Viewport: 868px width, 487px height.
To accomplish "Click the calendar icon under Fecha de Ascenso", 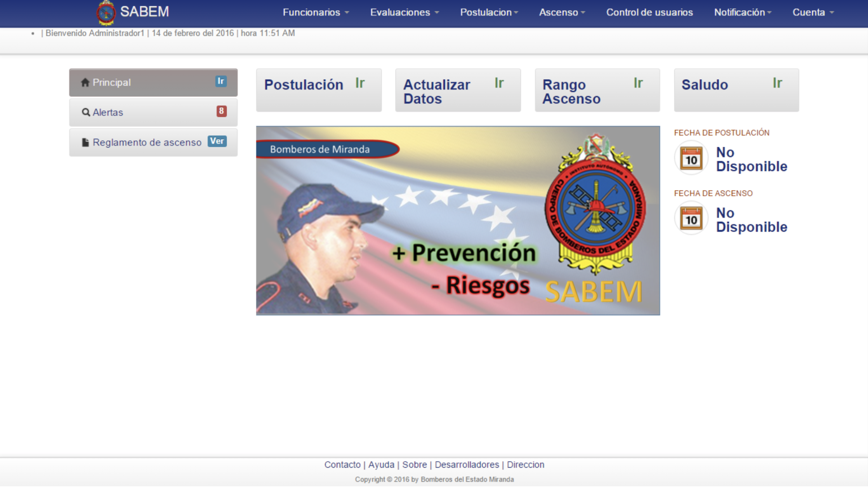I will click(x=691, y=218).
